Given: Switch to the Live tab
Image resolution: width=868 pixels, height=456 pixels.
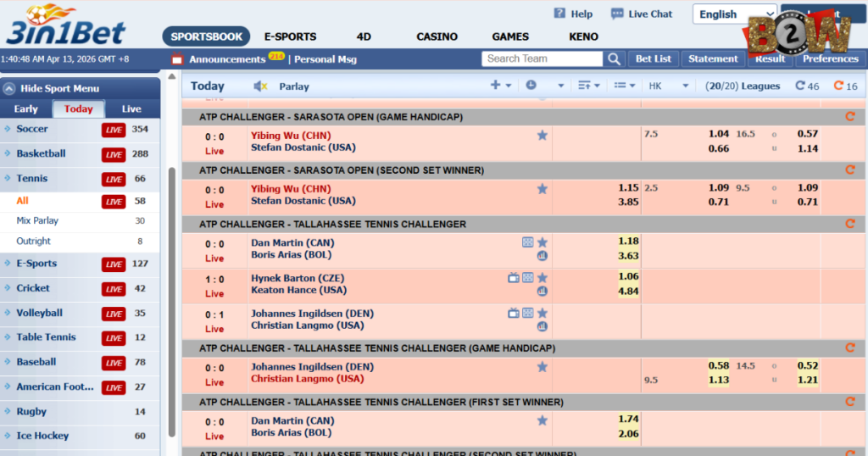Looking at the screenshot, I should (x=131, y=108).
